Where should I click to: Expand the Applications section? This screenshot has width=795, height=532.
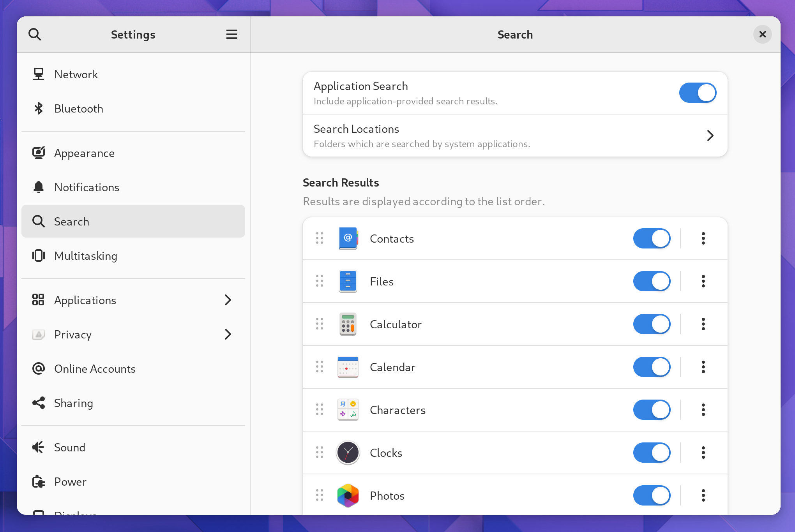(133, 300)
